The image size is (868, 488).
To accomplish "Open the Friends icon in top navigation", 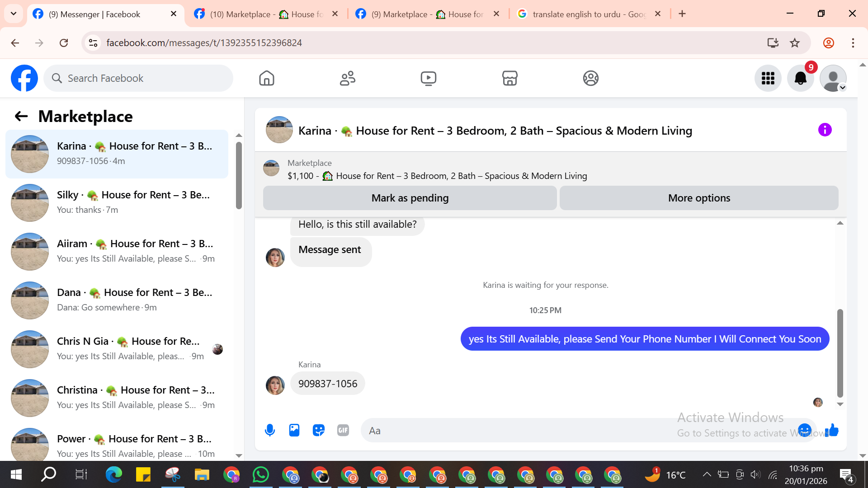I will [348, 78].
